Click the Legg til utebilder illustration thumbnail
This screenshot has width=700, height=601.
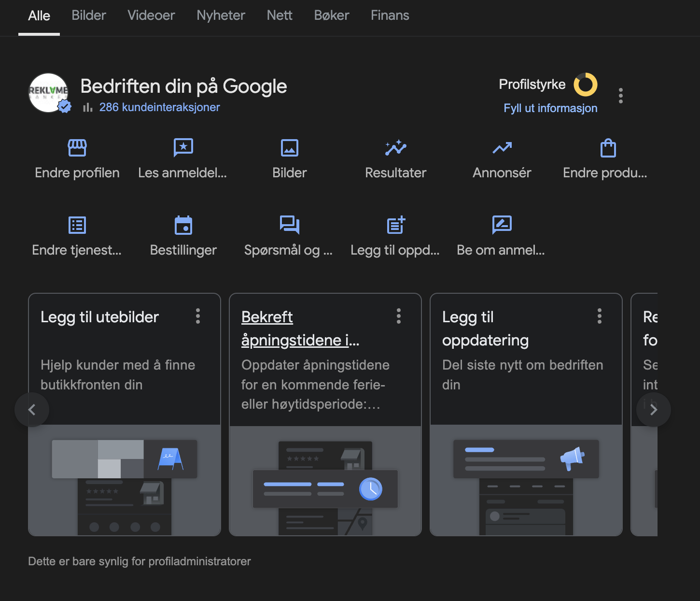click(x=125, y=480)
